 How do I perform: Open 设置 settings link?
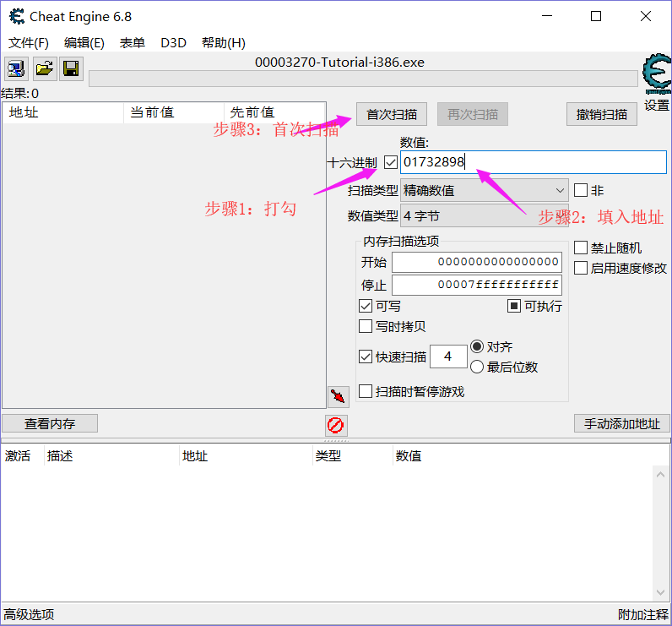coord(657,105)
